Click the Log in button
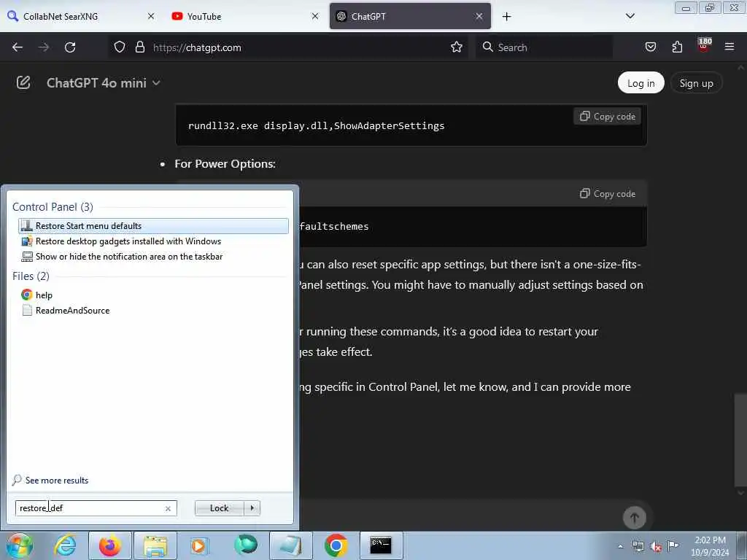Screen dimensions: 747x560 click(x=640, y=83)
